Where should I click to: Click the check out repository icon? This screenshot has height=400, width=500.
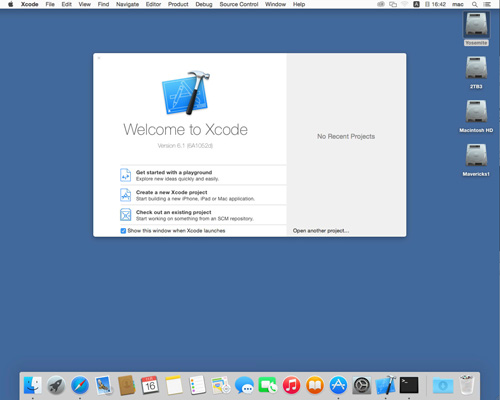click(125, 215)
